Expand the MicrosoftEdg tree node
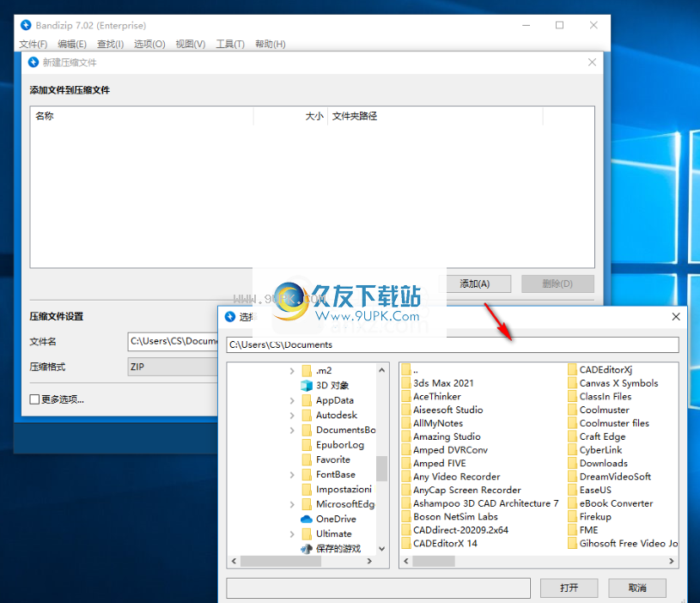Viewport: 700px width, 603px height. 292,504
